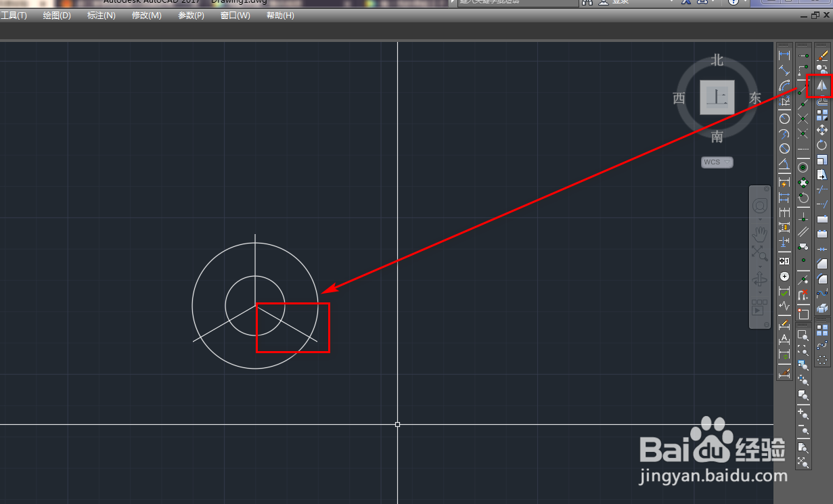This screenshot has height=504, width=833.
Task: Select the Extend tool
Action: tap(822, 204)
